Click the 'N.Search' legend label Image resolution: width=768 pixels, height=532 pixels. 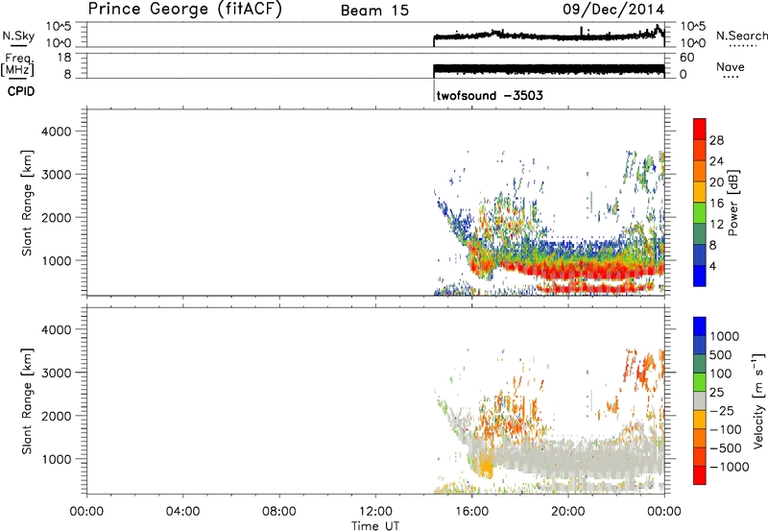pyautogui.click(x=741, y=36)
